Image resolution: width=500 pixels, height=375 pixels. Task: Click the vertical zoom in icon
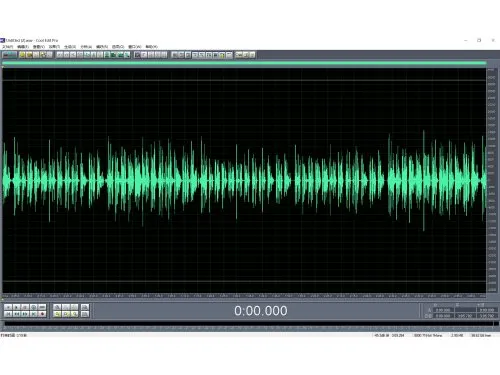pos(85,307)
